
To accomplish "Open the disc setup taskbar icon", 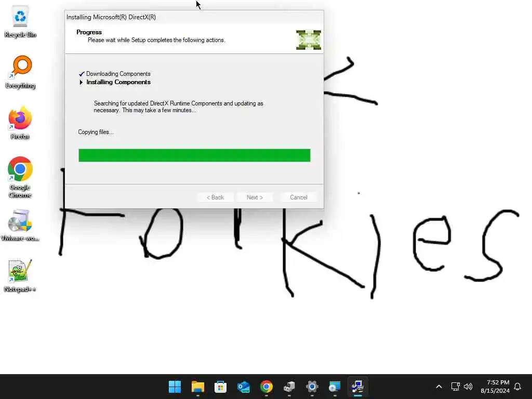I will tap(335, 387).
